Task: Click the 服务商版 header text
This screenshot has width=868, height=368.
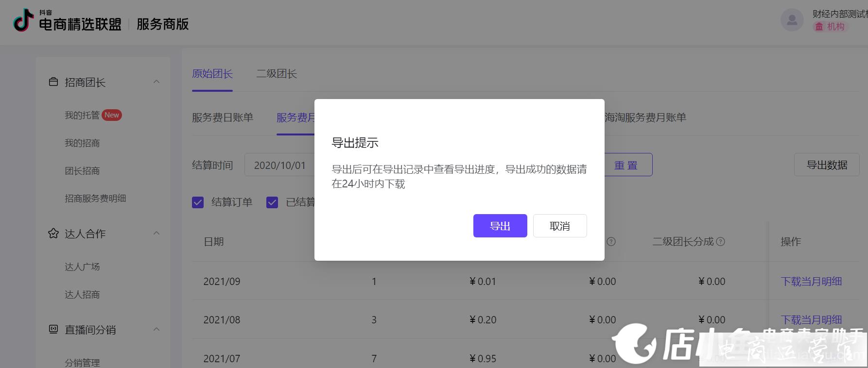Action: (x=162, y=24)
